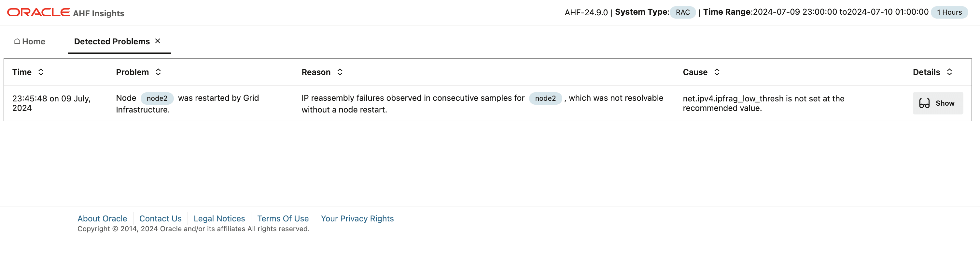Click the node2 badge in Problem column

tap(157, 98)
